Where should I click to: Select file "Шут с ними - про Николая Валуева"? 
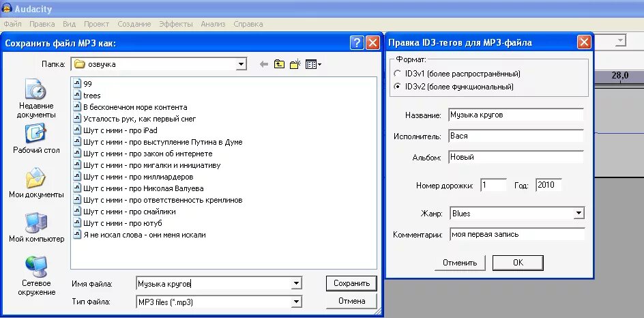tap(138, 188)
